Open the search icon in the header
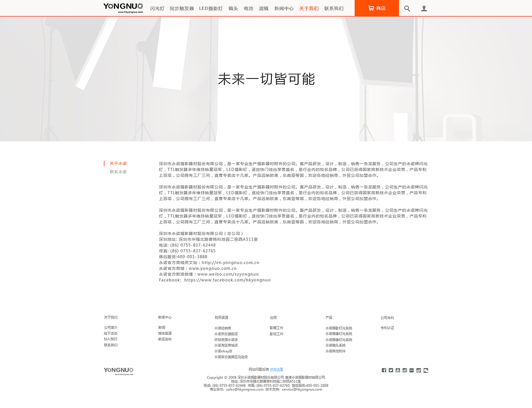The width and height of the screenshot is (532, 408). point(406,8)
